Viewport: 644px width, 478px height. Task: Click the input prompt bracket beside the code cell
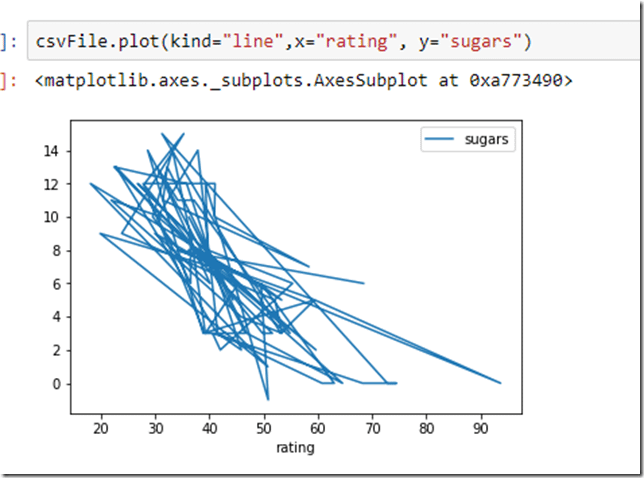click(8, 41)
